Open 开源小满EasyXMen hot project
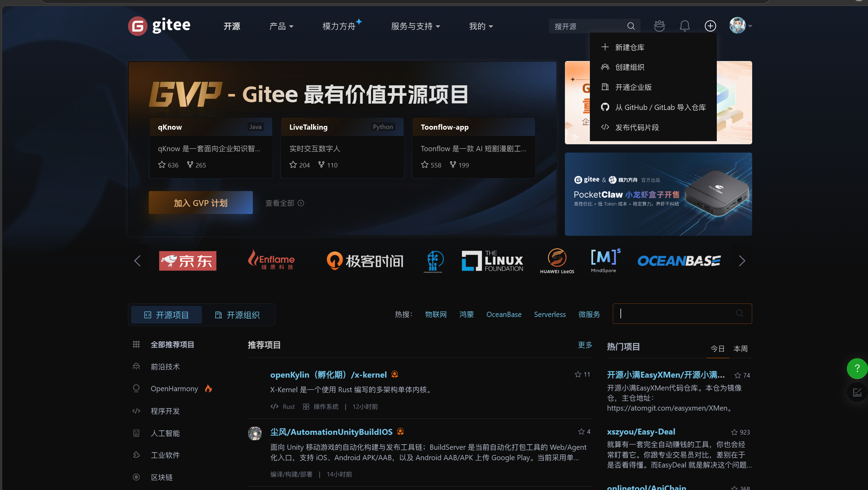The image size is (868, 490). tap(666, 375)
